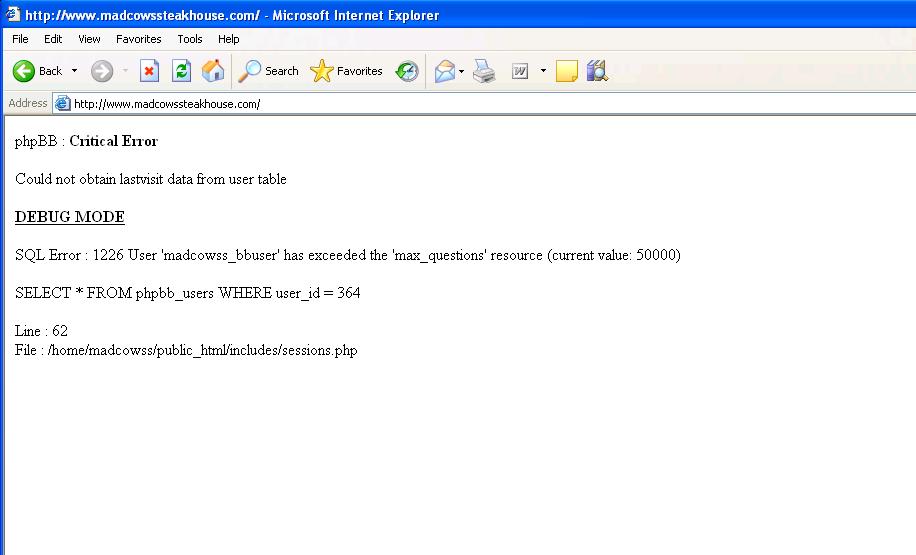
Task: Open the History clock icon
Action: [x=407, y=71]
